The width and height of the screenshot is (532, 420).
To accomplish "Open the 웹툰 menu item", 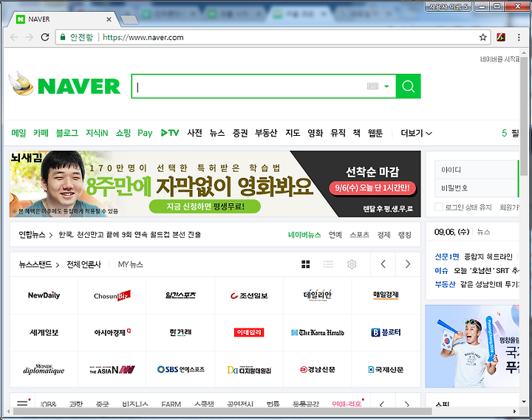I will tap(375, 133).
